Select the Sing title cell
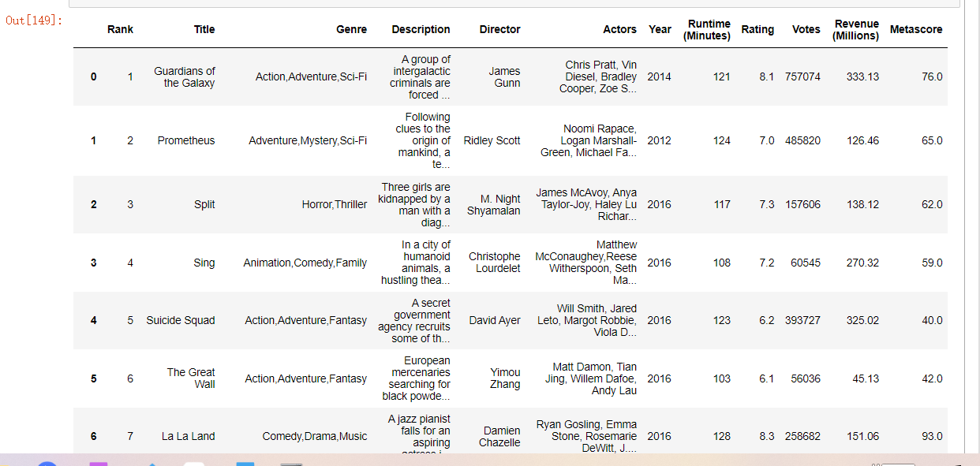The height and width of the screenshot is (466, 980). pos(204,263)
